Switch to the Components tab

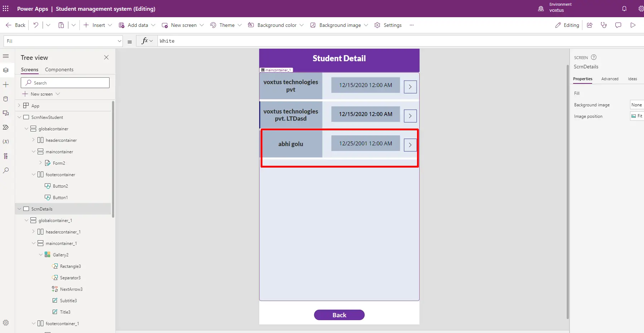click(x=59, y=69)
